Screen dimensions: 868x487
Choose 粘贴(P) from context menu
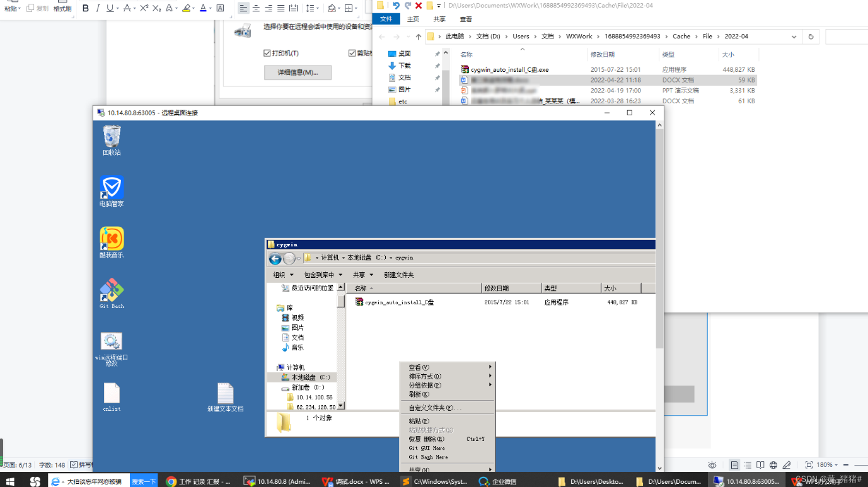pyautogui.click(x=419, y=421)
